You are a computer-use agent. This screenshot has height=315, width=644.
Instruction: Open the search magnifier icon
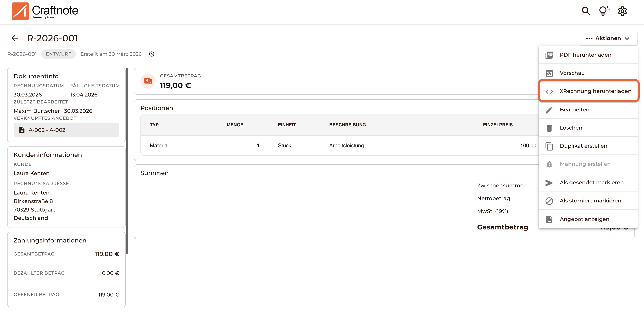point(586,11)
